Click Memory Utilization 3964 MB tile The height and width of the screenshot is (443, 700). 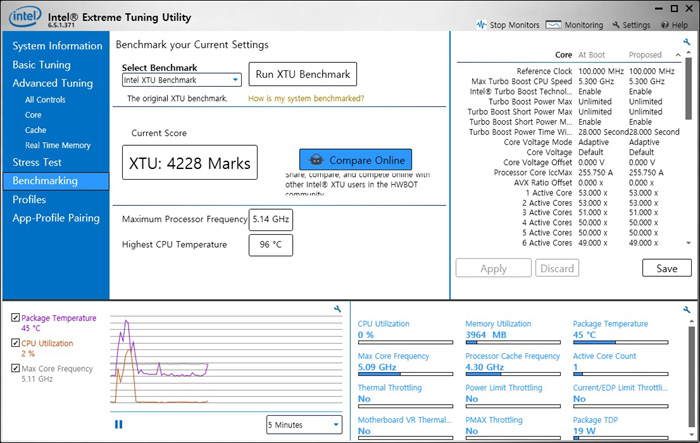[x=512, y=331]
